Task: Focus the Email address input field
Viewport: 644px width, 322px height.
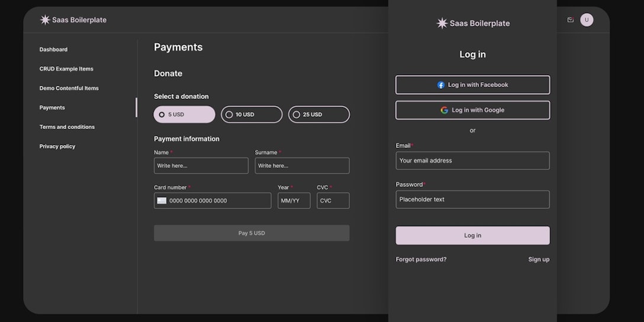Action: (x=472, y=160)
